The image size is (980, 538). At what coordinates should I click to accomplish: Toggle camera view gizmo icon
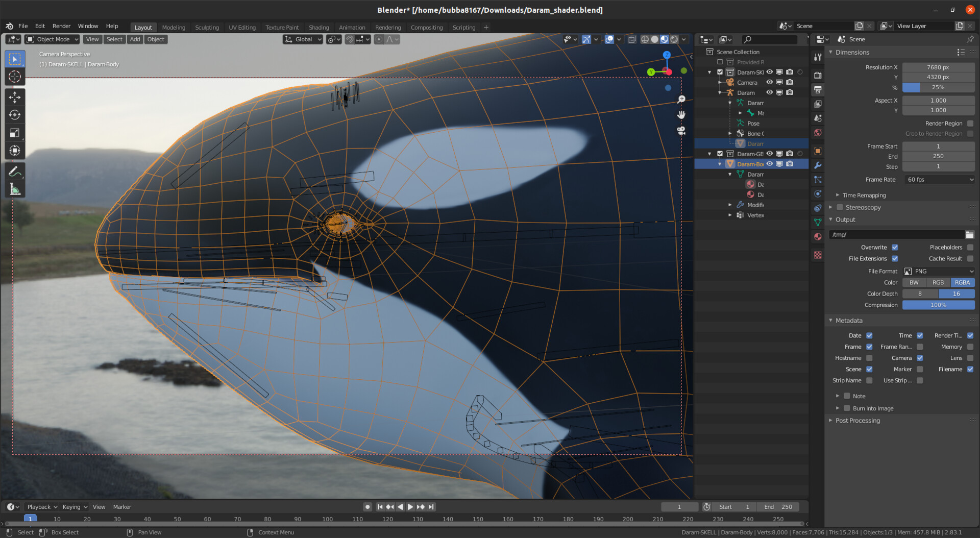681,131
